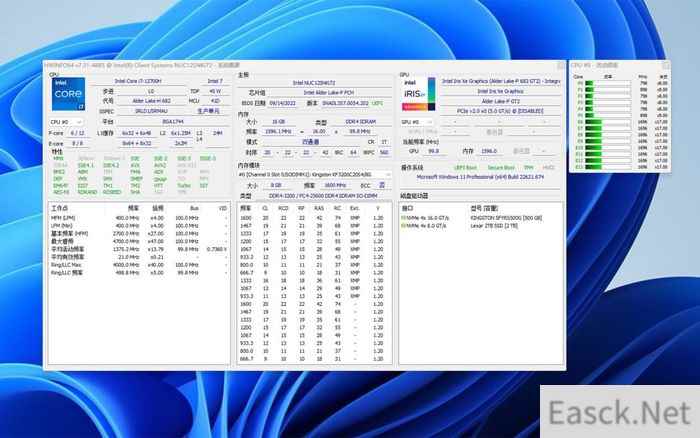Click the Ext. column header in timing table

point(354,209)
